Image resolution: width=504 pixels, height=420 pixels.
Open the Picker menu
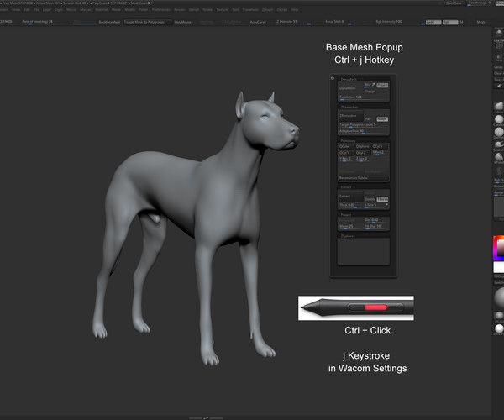pyautogui.click(x=144, y=9)
